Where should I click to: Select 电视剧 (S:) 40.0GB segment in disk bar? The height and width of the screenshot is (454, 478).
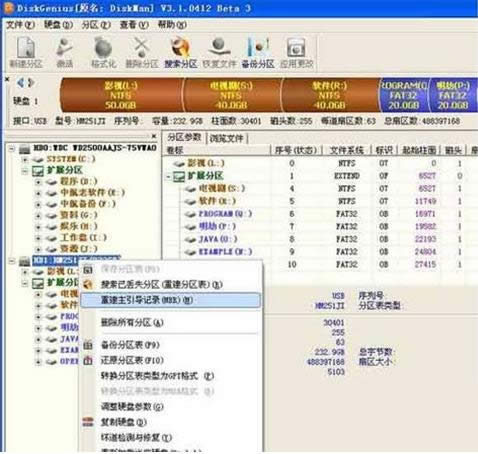[x=231, y=95]
